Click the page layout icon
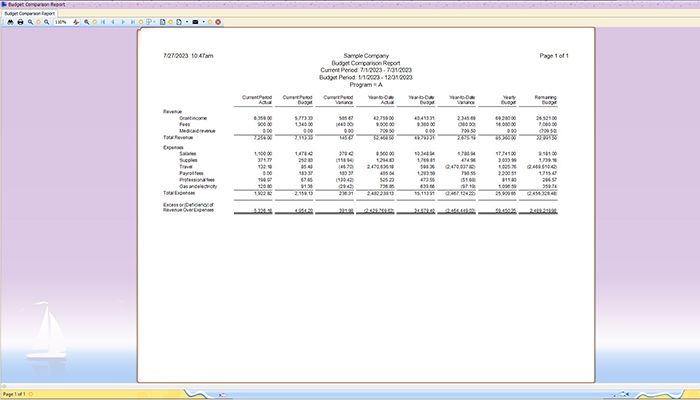The width and height of the screenshot is (700, 400). click(x=149, y=22)
